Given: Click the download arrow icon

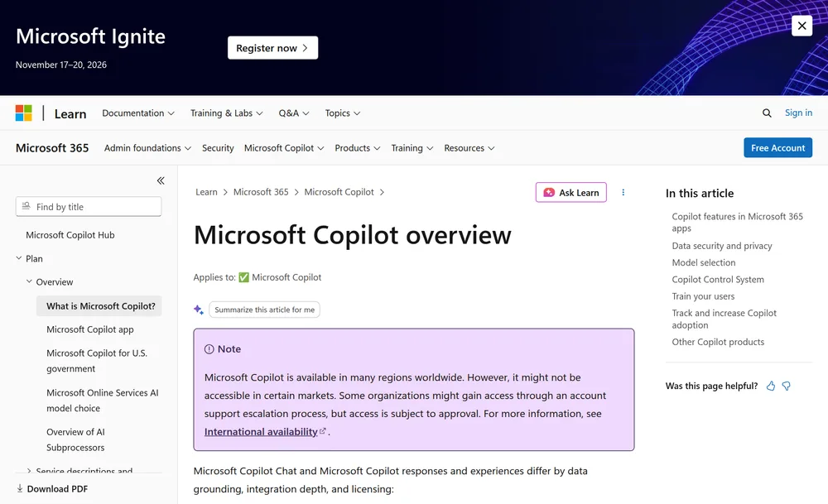Looking at the screenshot, I should 20,489.
